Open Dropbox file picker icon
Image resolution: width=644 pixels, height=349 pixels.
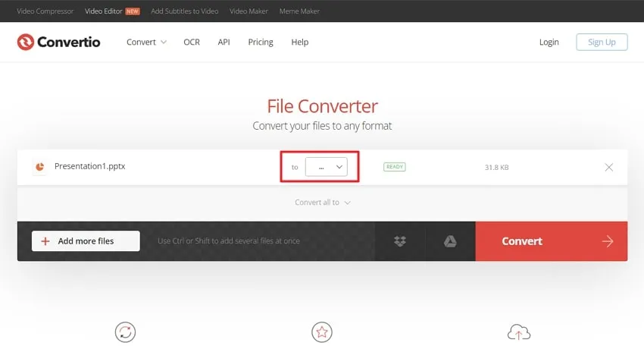coord(400,241)
